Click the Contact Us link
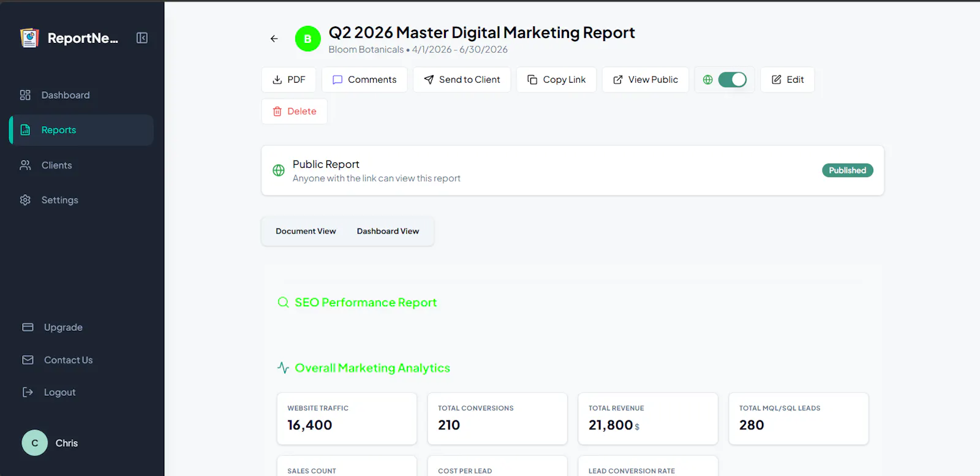The image size is (980, 476). coord(69,360)
